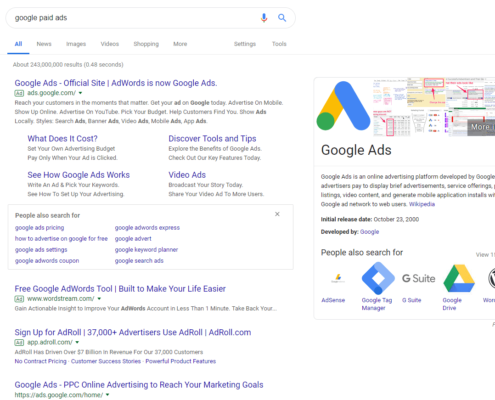
Task: Open the Google developer link
Action: click(369, 232)
